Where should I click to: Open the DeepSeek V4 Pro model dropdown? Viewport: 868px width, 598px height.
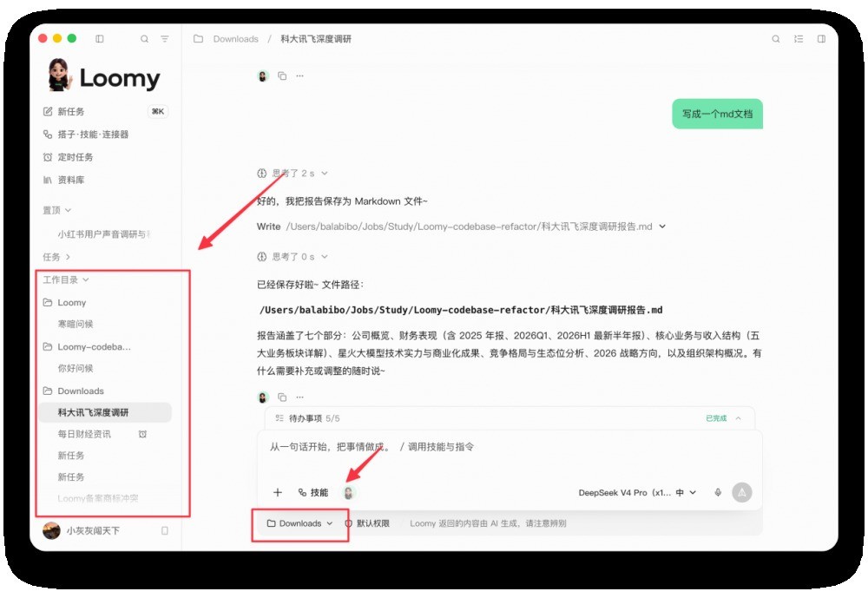click(x=637, y=493)
